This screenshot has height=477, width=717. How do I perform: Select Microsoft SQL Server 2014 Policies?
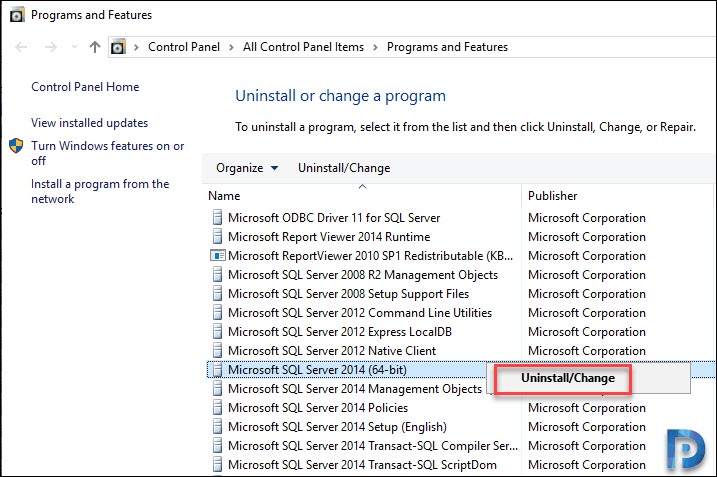pos(318,407)
